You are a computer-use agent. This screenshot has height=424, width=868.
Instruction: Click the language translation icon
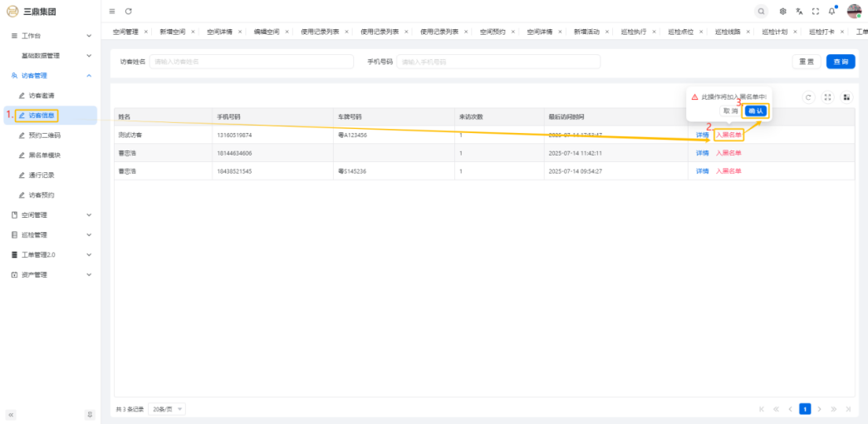(799, 11)
